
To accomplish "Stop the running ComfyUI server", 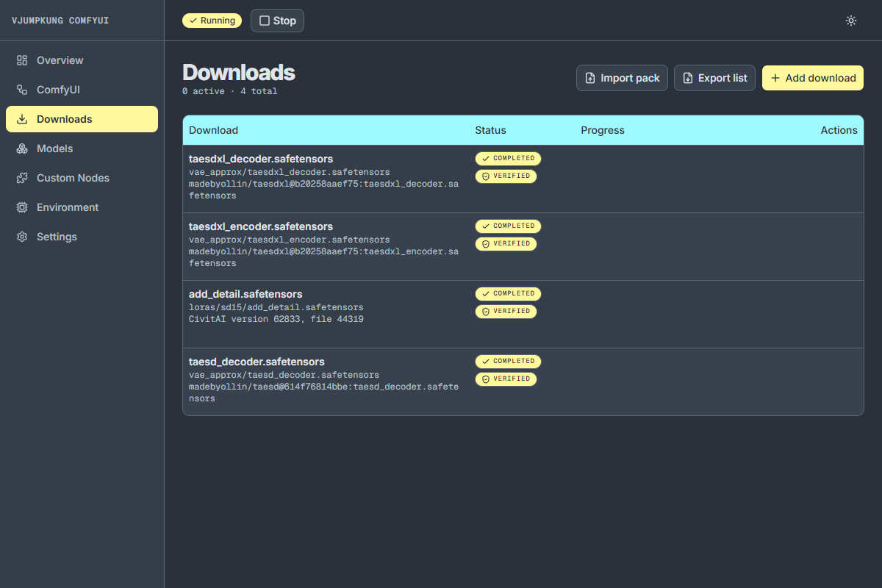I will pos(277,21).
